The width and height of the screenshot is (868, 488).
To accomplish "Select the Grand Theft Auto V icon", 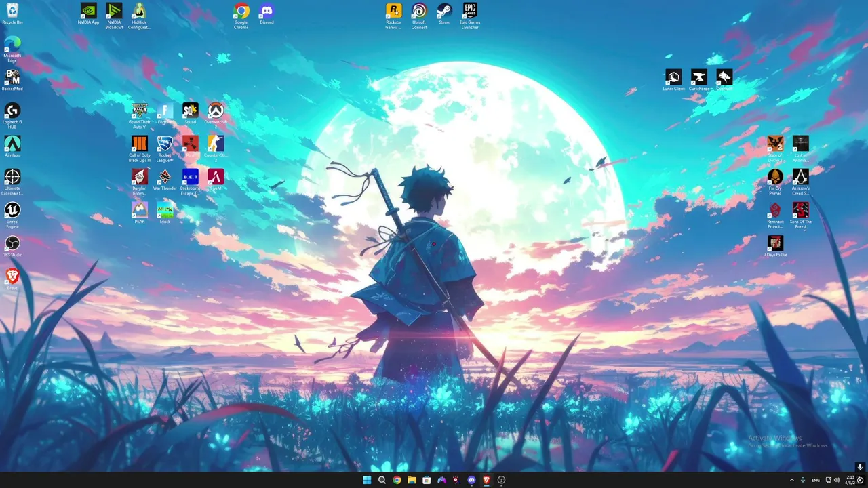I will click(x=139, y=115).
